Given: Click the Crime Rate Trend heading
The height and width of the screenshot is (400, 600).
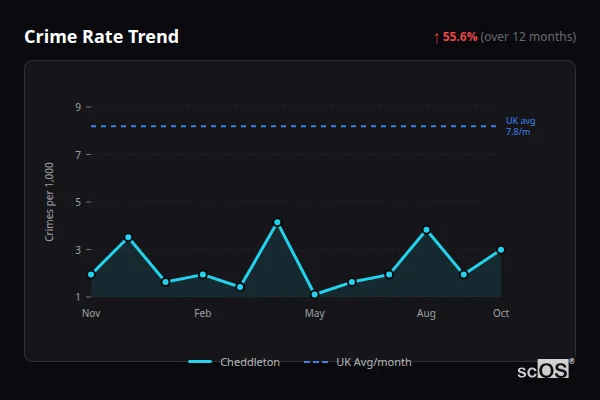Looking at the screenshot, I should [x=101, y=37].
